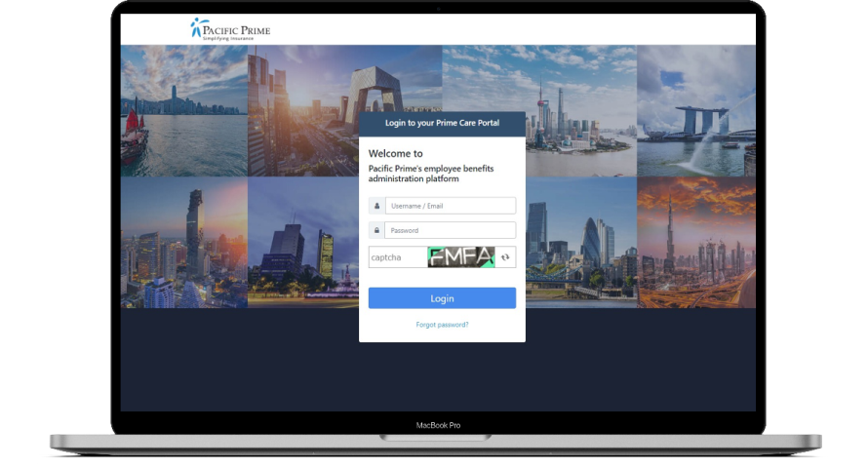Click into the Password field
868x469 pixels.
click(450, 230)
